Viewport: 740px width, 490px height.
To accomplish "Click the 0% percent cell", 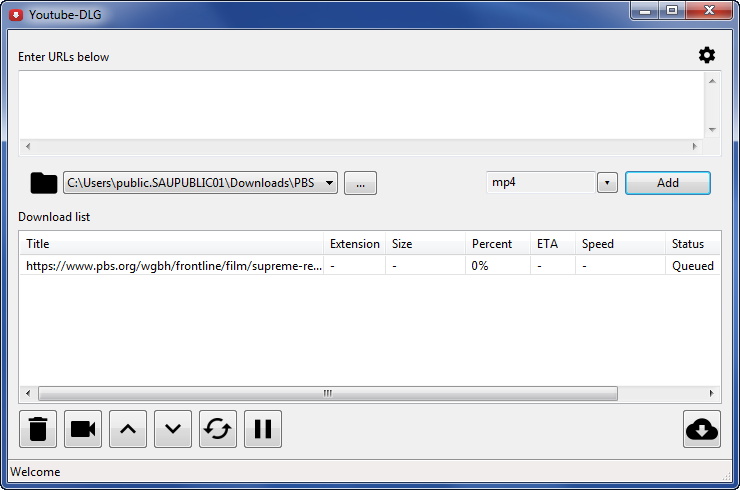I will [x=498, y=266].
